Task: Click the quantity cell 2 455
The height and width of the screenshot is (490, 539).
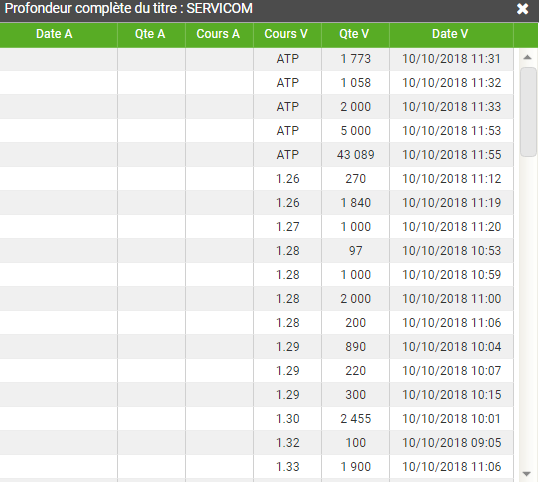Action: [x=355, y=419]
